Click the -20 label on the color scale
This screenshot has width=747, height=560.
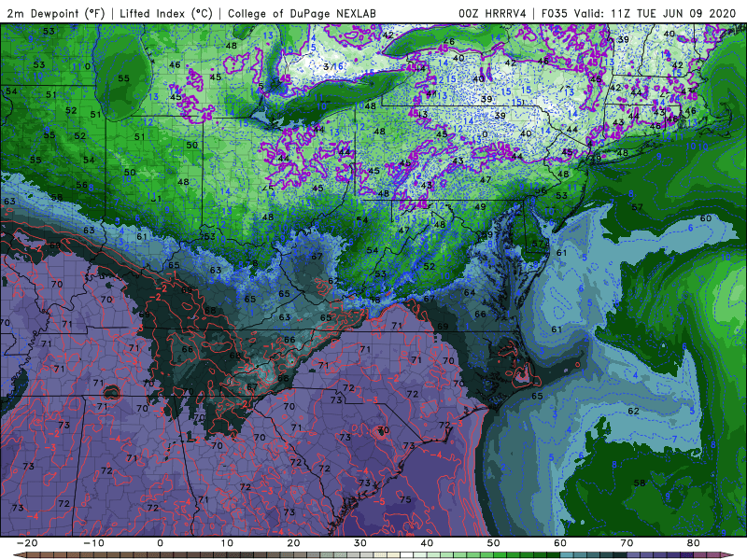(27, 543)
